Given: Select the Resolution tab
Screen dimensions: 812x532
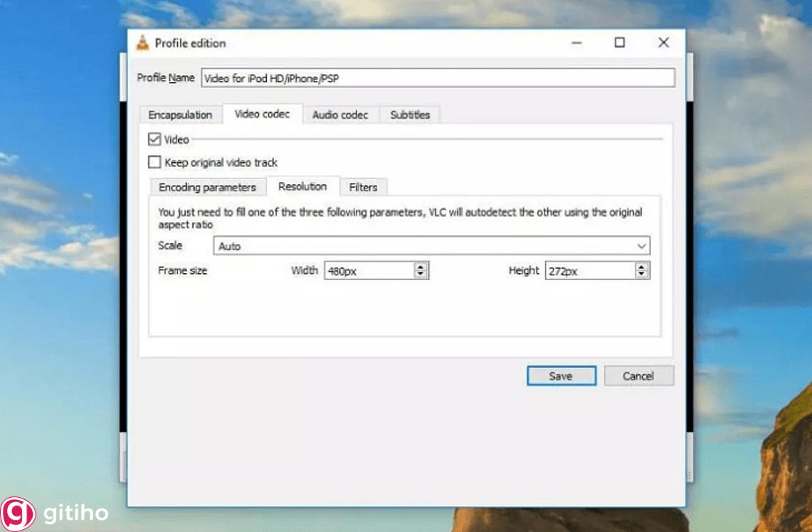Looking at the screenshot, I should [x=303, y=186].
